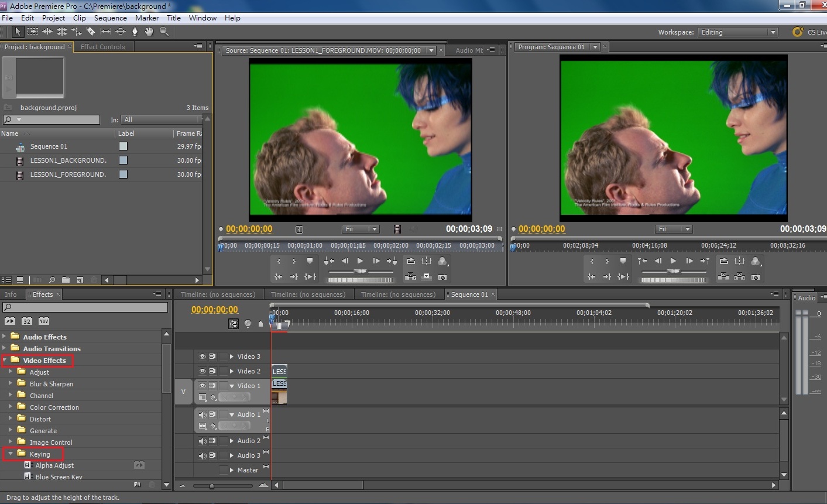827x504 pixels.
Task: Select the Razor tool in the toolbar
Action: tap(91, 32)
